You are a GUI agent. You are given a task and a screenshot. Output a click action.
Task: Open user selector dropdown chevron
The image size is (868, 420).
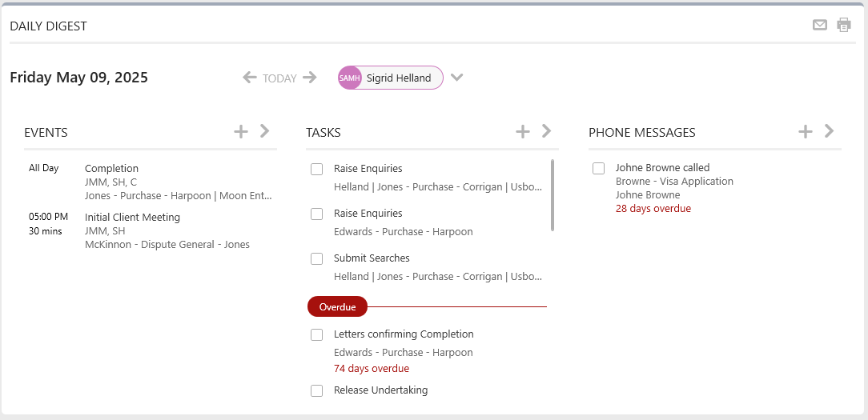[456, 78]
